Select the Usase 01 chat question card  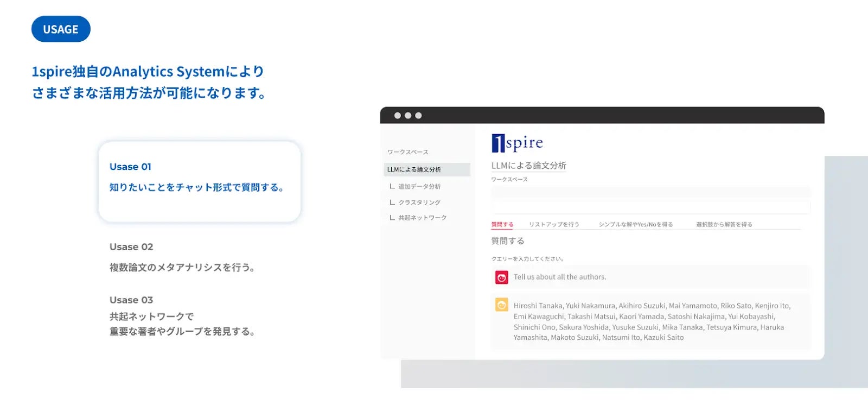point(199,181)
